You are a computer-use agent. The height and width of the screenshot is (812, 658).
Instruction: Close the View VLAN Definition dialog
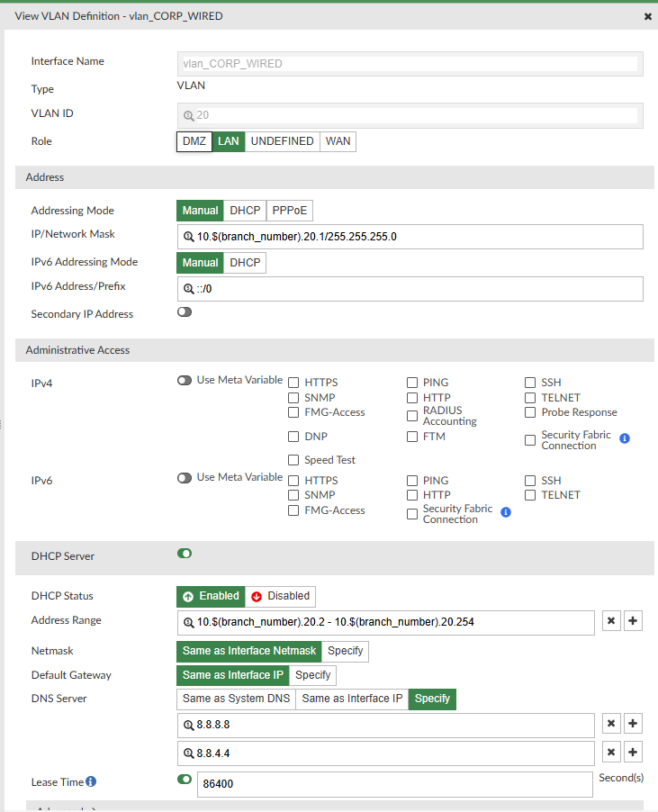(x=648, y=16)
